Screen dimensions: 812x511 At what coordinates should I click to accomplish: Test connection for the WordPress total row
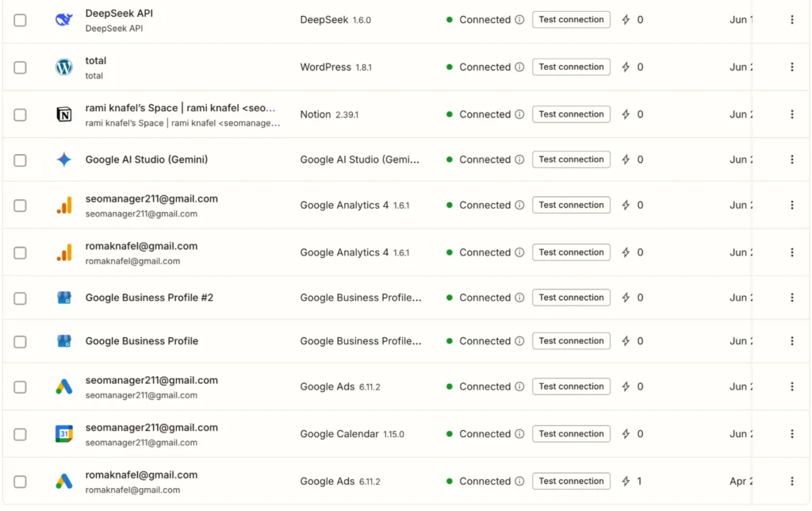click(x=571, y=67)
